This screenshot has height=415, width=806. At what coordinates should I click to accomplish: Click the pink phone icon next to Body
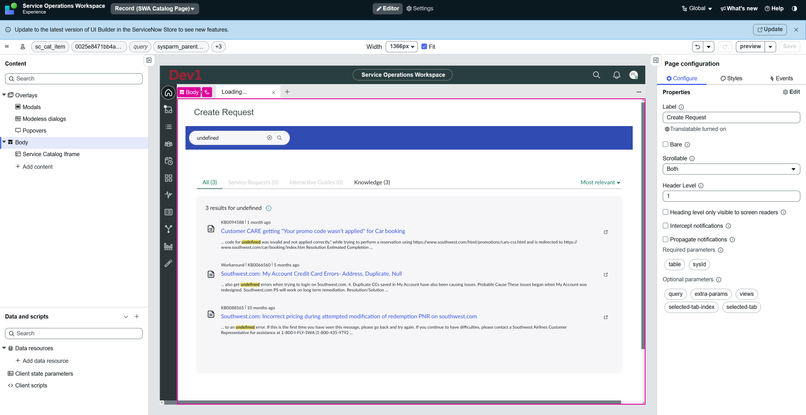(x=207, y=92)
